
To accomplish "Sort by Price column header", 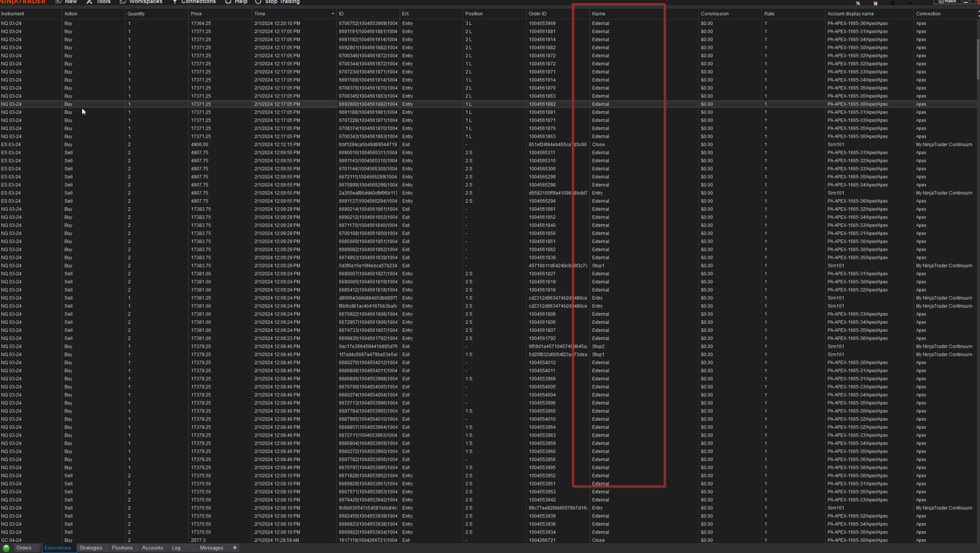I will click(x=197, y=14).
